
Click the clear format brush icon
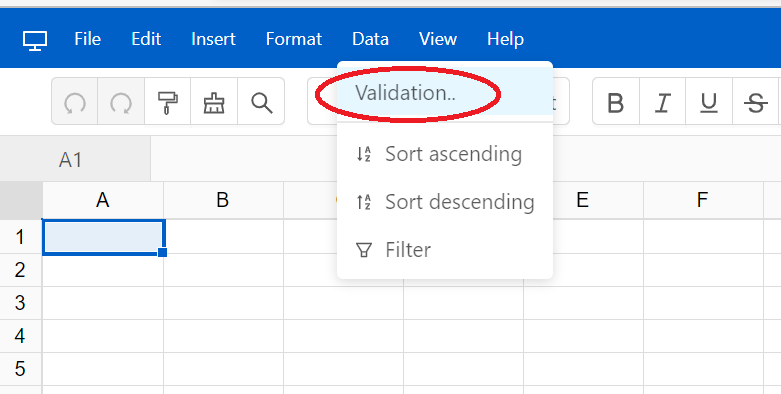[x=214, y=102]
